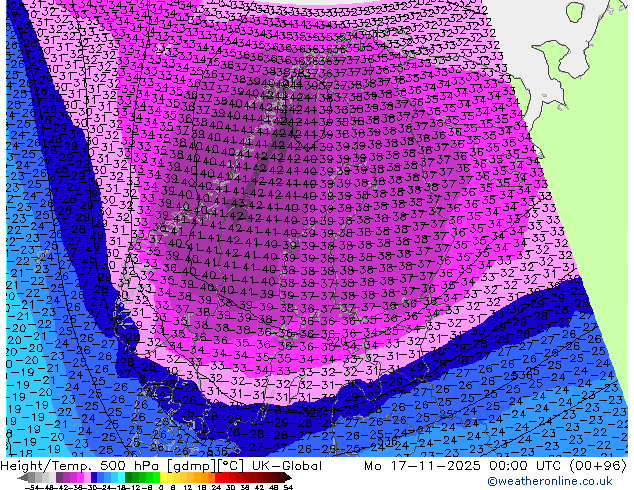Click the UK-Global model label
Screen dimensions: 634x490
[x=287, y=466]
